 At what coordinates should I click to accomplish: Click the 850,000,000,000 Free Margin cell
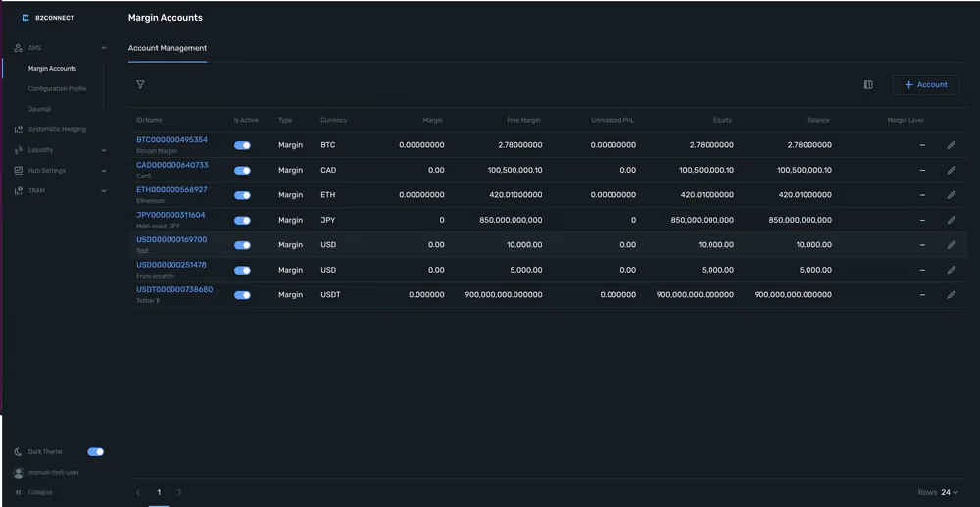point(511,220)
